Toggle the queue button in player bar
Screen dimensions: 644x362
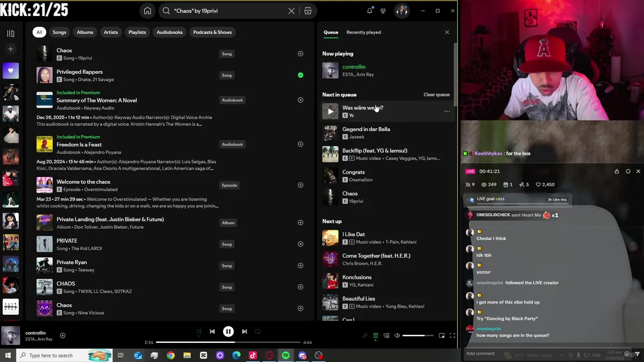pyautogui.click(x=375, y=336)
